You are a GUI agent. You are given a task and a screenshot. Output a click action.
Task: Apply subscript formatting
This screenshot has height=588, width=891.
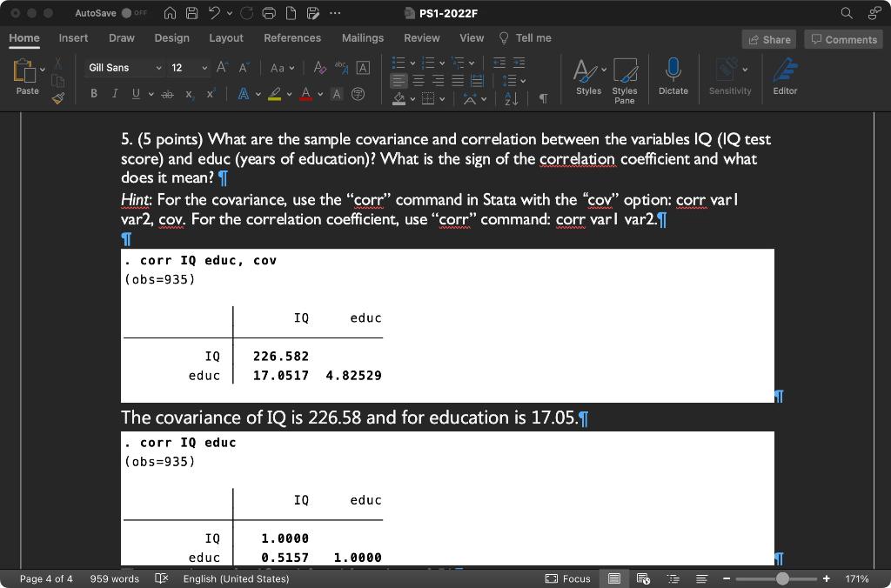(x=187, y=93)
